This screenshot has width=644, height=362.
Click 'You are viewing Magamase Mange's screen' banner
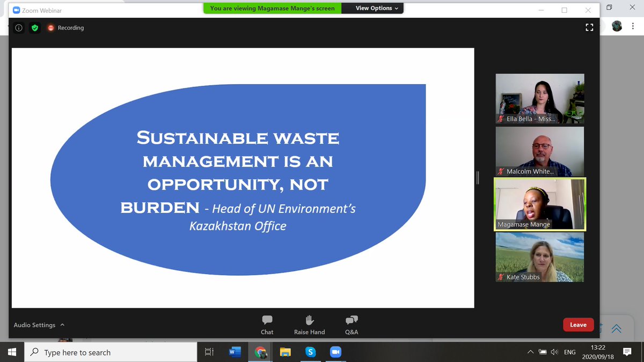click(272, 8)
